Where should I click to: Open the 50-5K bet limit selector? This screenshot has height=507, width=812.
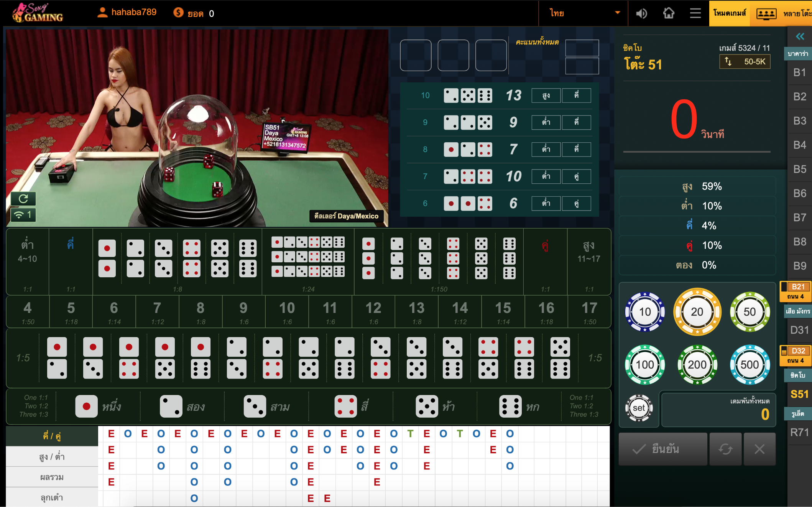tap(745, 62)
